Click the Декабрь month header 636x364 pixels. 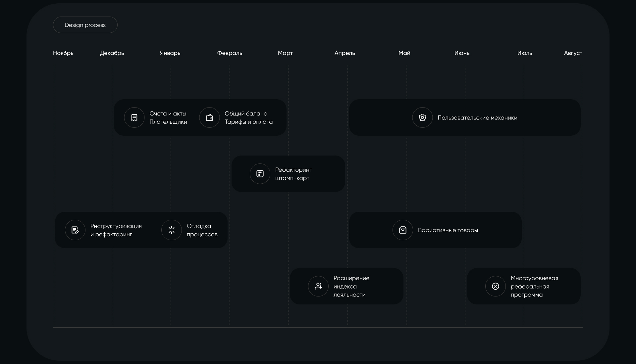[x=112, y=53]
